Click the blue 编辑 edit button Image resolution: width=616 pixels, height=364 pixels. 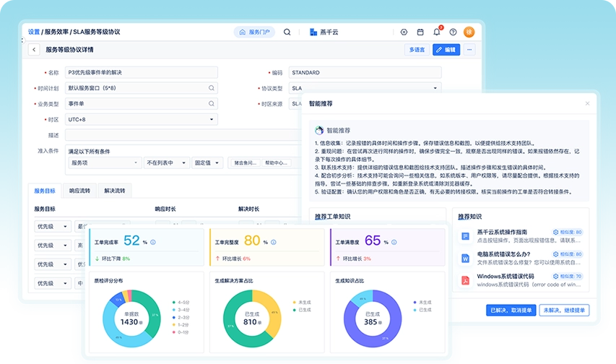click(446, 50)
